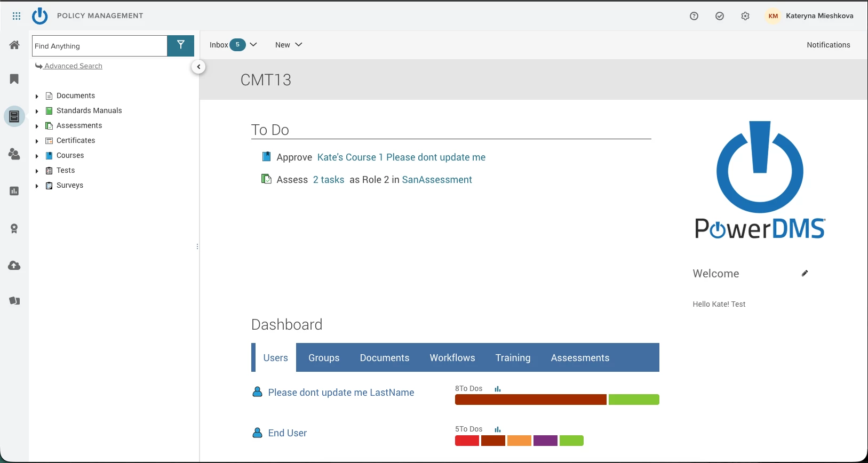Expand the Courses tree node
The image size is (868, 463).
[x=37, y=156]
